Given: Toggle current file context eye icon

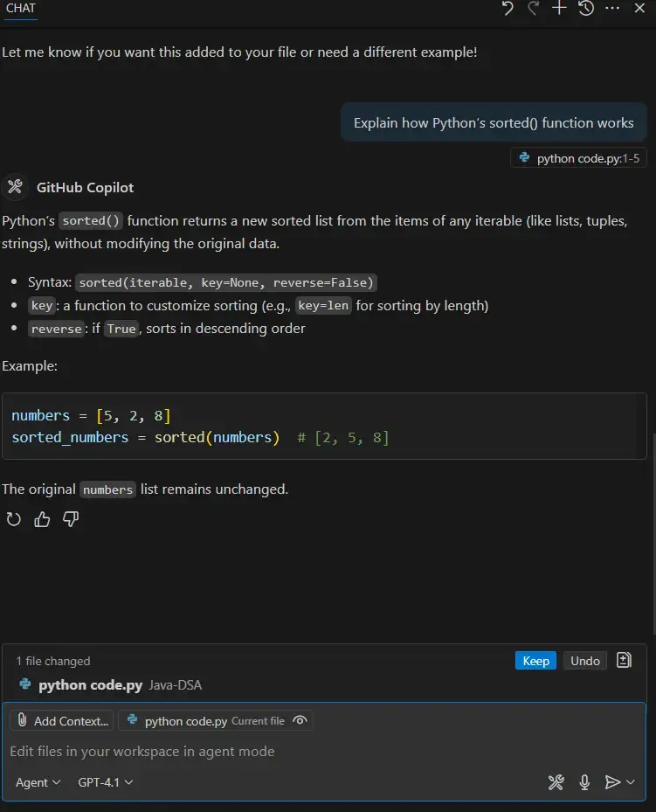Looking at the screenshot, I should [300, 720].
